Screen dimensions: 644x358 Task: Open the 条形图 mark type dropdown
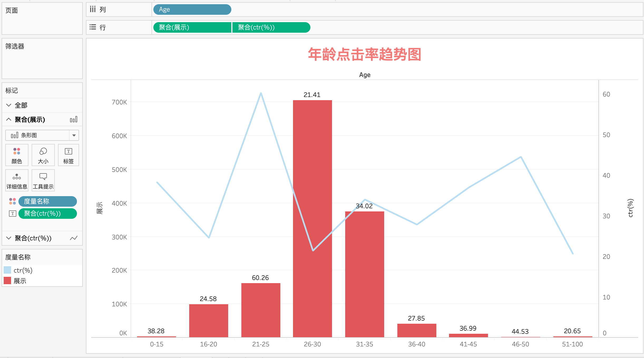[x=42, y=135]
